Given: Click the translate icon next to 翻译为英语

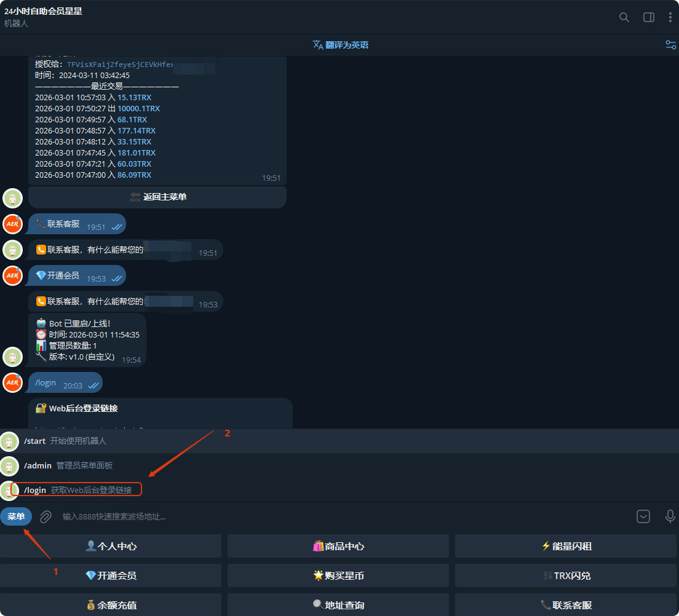Looking at the screenshot, I should click(316, 44).
